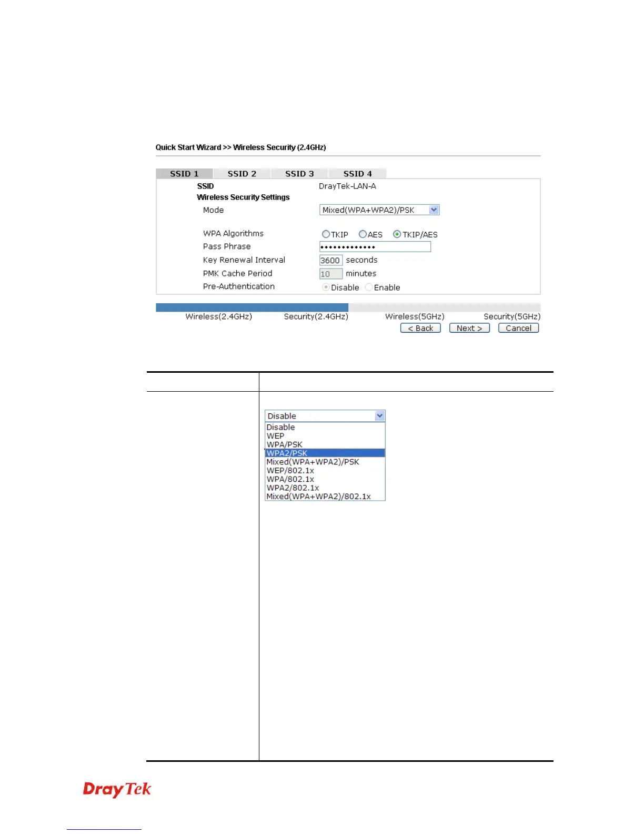Select the SSID 4 tab
Screen dimensions: 644x834
coord(357,174)
